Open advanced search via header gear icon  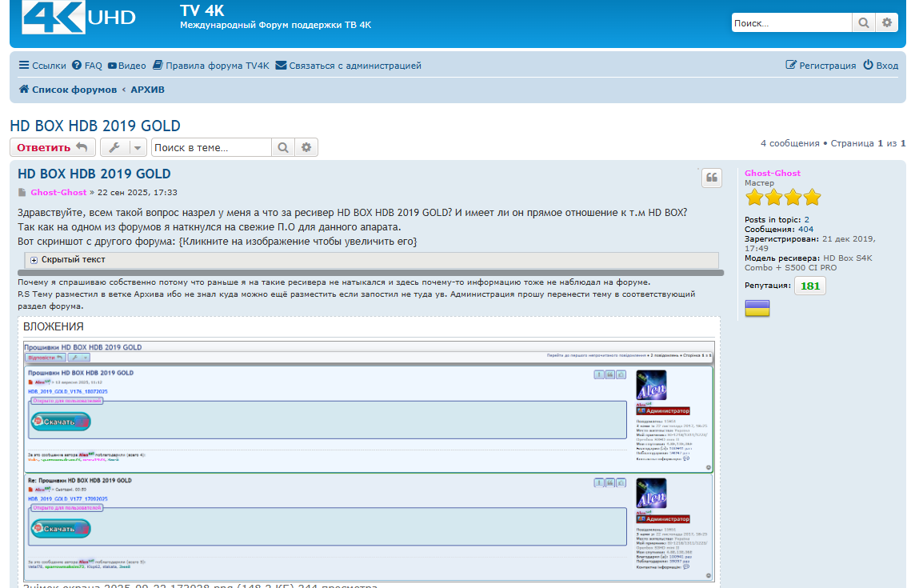pyautogui.click(x=886, y=23)
